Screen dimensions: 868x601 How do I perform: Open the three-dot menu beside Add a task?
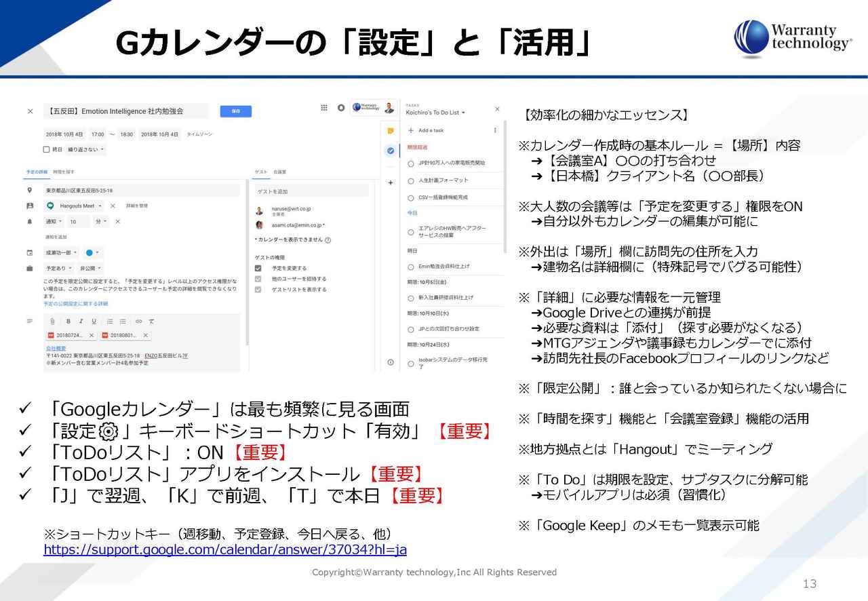[x=495, y=130]
